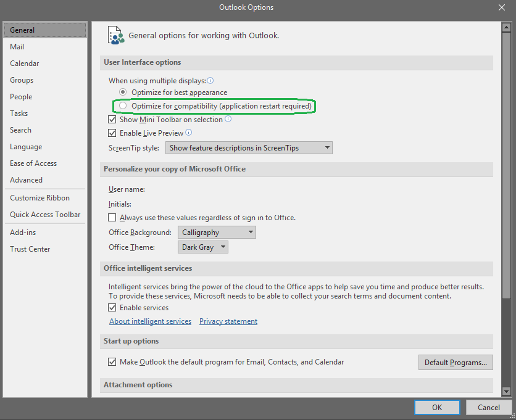Screen dimensions: 516x420
Task: Toggle Make Outlook the default program
Action: coord(112,362)
